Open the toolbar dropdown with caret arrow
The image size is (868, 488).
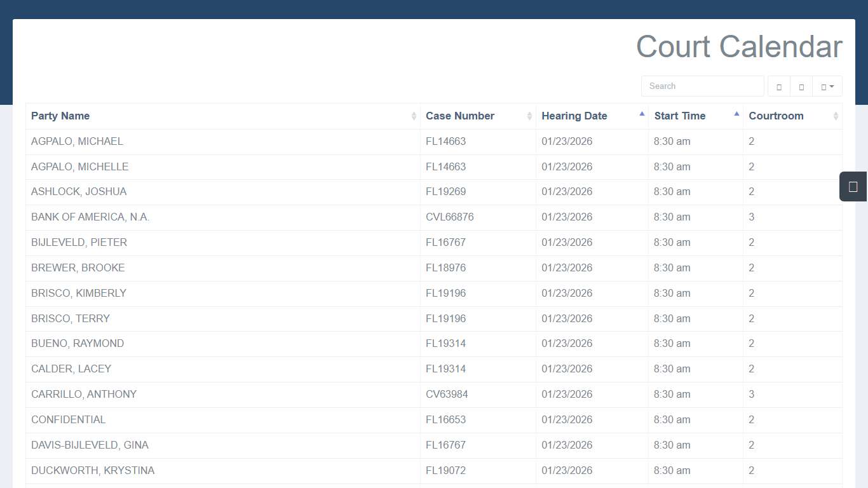click(827, 86)
